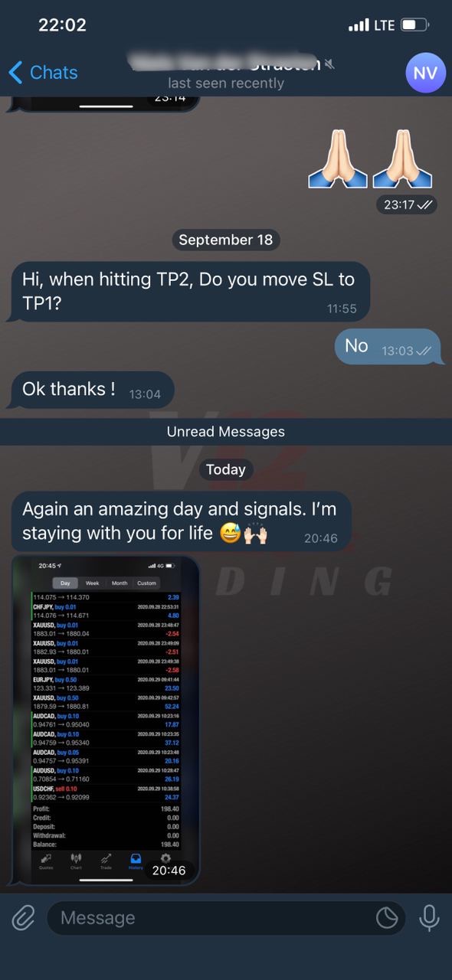This screenshot has width=452, height=980.
Task: Tap the back chevron next to Chats
Action: [15, 73]
